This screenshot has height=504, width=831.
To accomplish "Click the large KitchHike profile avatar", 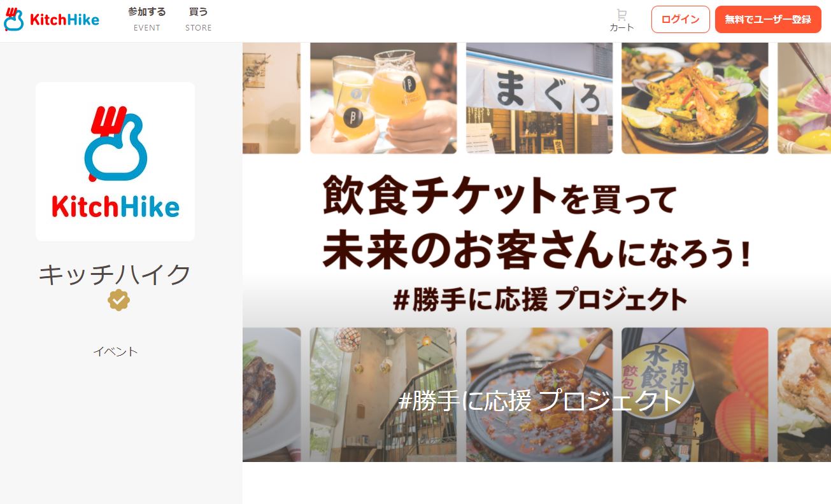I will click(115, 162).
